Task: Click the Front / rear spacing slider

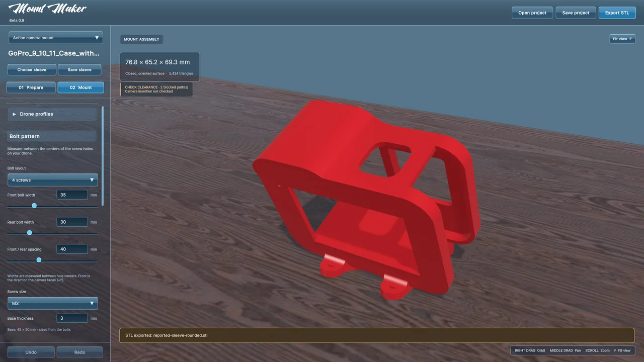Action: point(52,260)
